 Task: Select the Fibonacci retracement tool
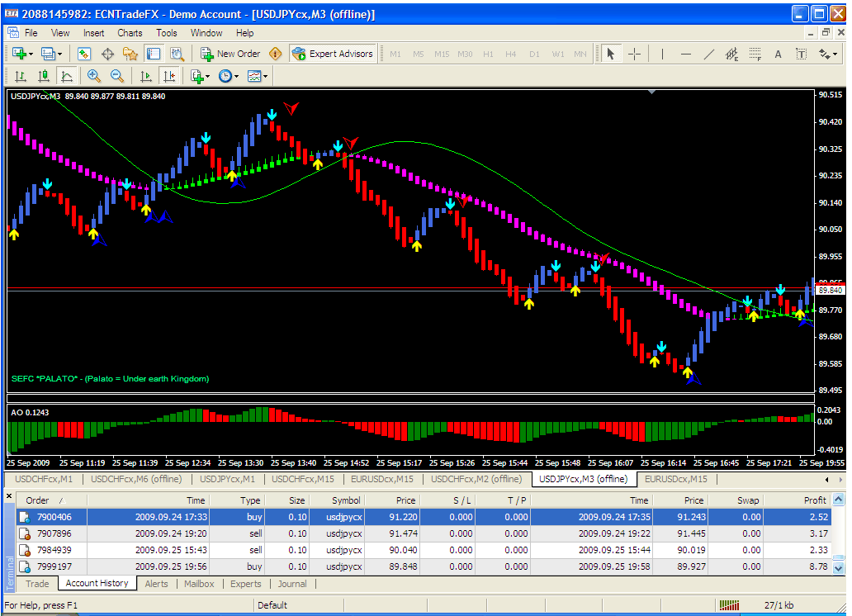coord(755,54)
